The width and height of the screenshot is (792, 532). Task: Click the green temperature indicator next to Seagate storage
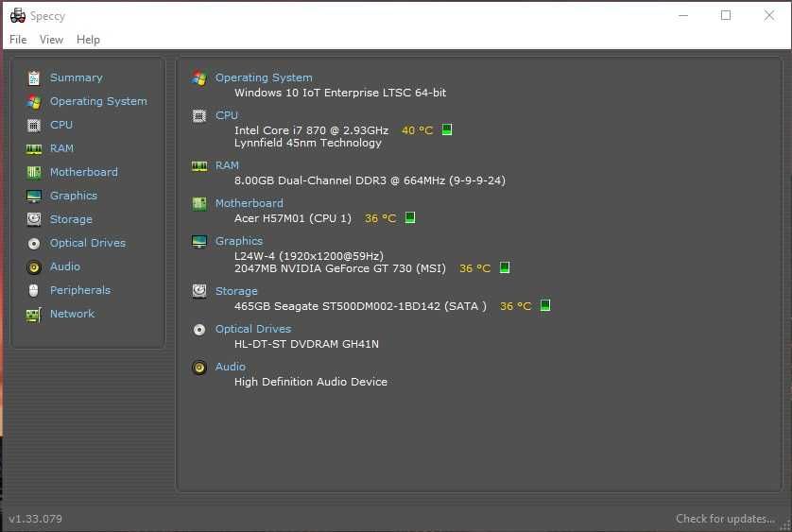[x=545, y=305]
